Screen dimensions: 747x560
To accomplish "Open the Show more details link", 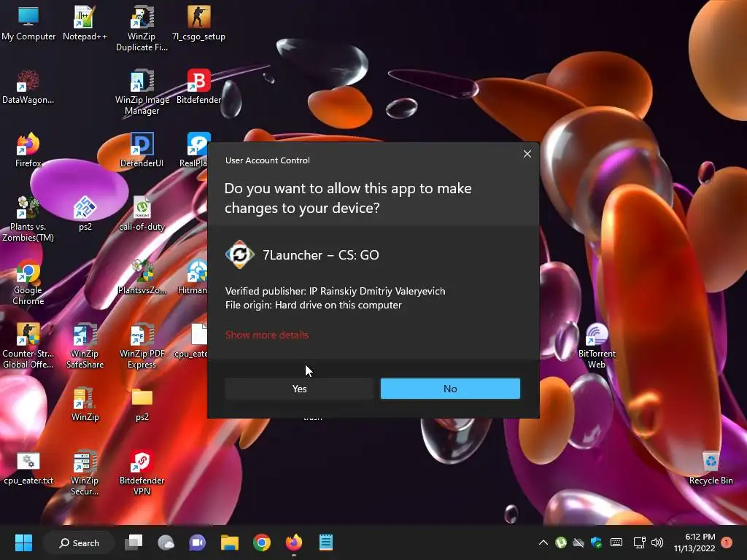I will (x=267, y=335).
